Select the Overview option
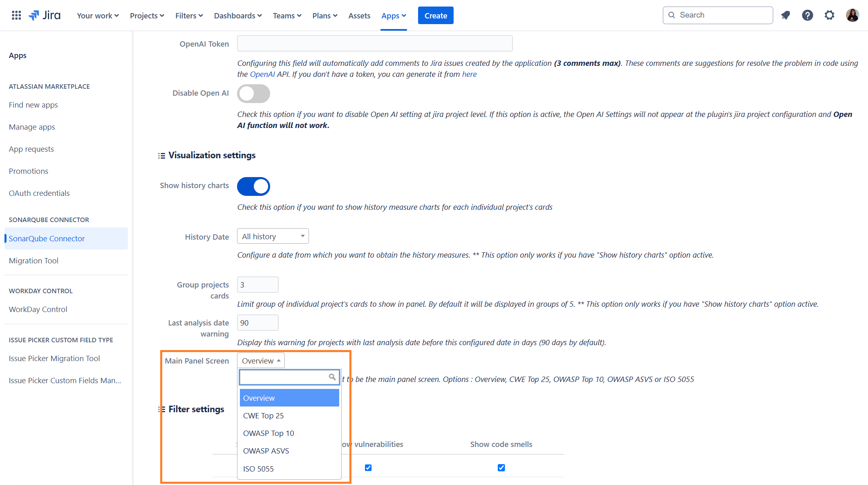The height and width of the screenshot is (485, 868). coord(289,398)
